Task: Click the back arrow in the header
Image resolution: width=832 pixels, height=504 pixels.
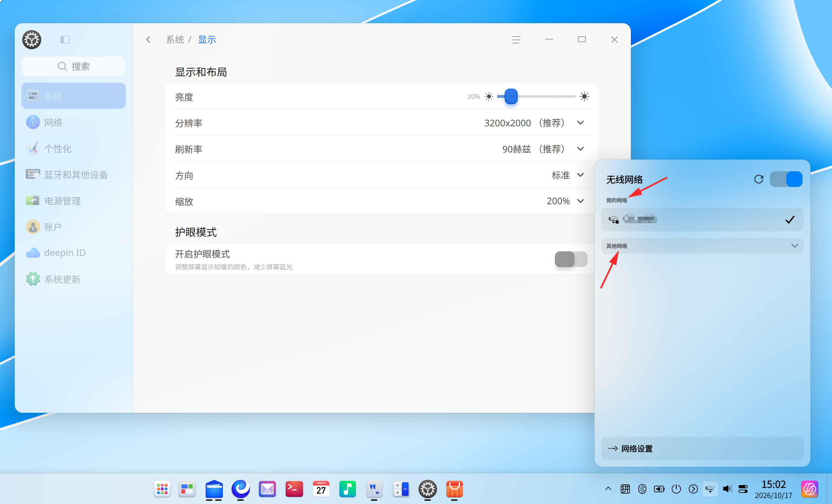Action: coord(148,40)
